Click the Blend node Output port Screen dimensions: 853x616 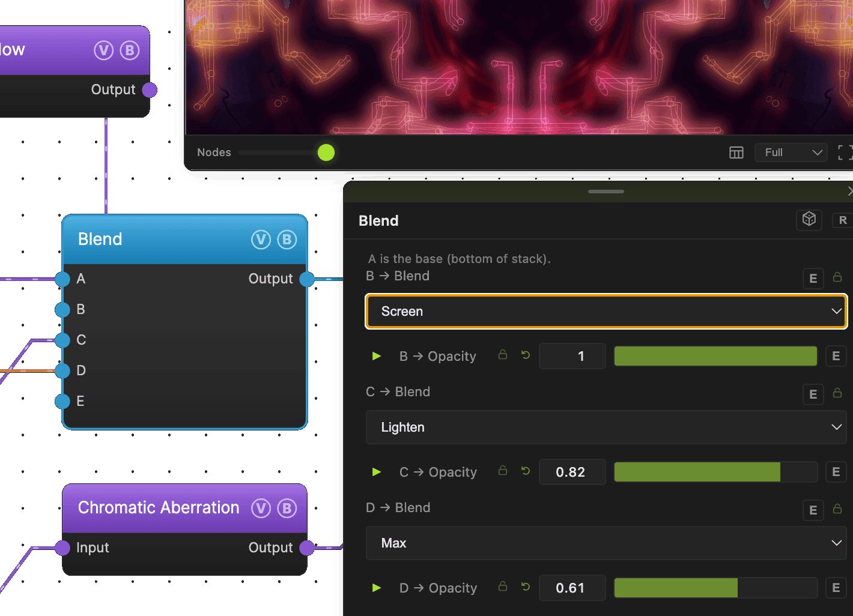coord(307,279)
